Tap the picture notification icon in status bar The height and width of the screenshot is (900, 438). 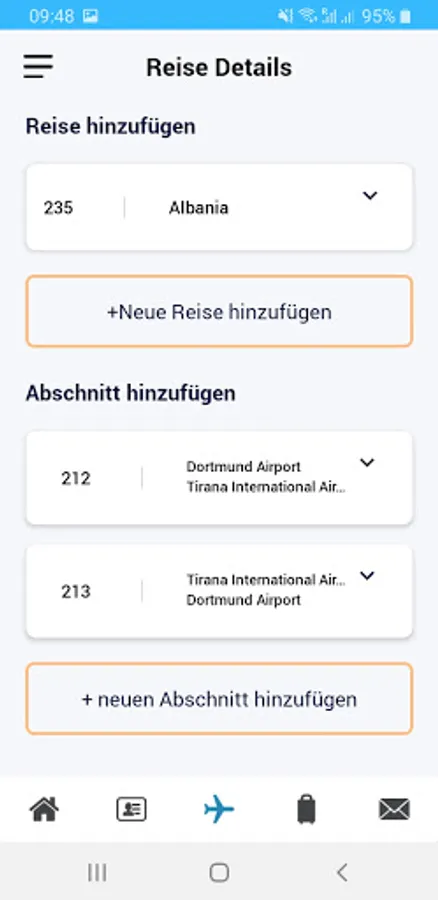90,16
